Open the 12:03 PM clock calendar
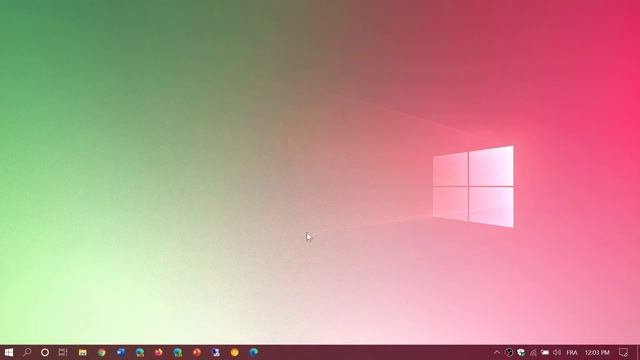This screenshot has width=640, height=360. pyautogui.click(x=597, y=352)
